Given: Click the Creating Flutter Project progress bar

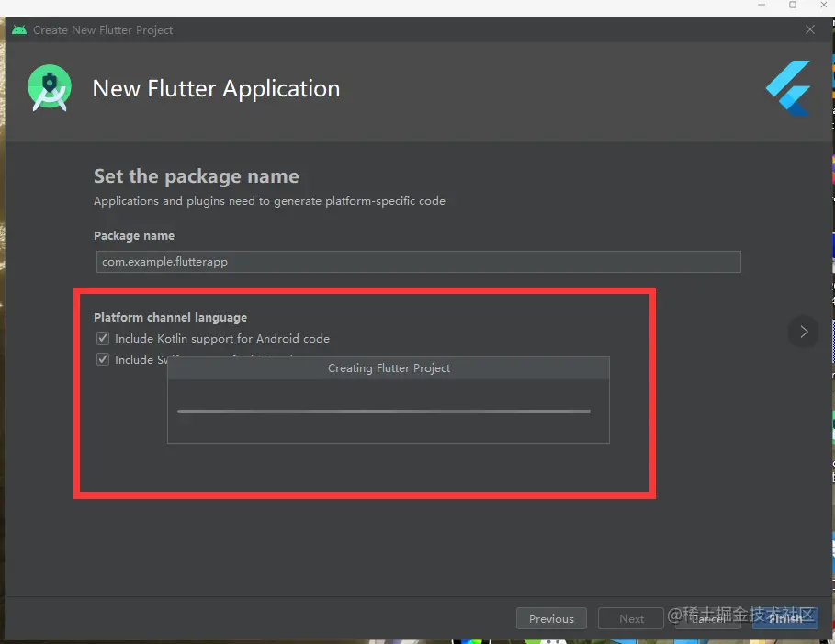Looking at the screenshot, I should point(383,412).
